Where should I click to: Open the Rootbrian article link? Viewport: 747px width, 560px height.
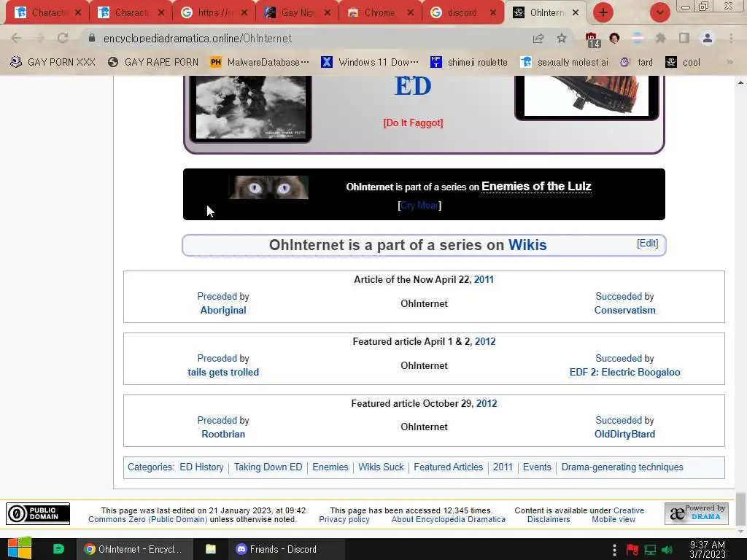[223, 434]
